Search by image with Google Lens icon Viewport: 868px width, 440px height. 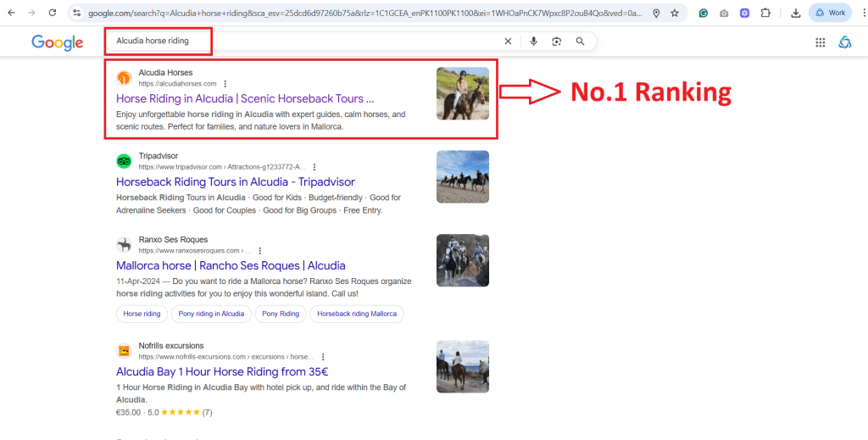point(557,42)
